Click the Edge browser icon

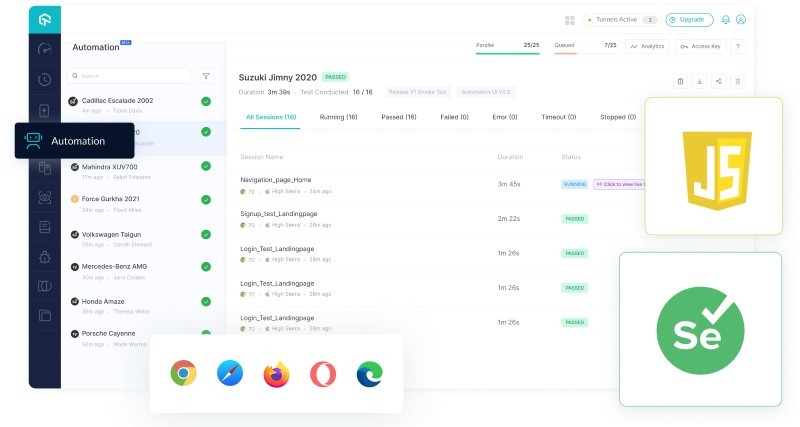point(369,374)
